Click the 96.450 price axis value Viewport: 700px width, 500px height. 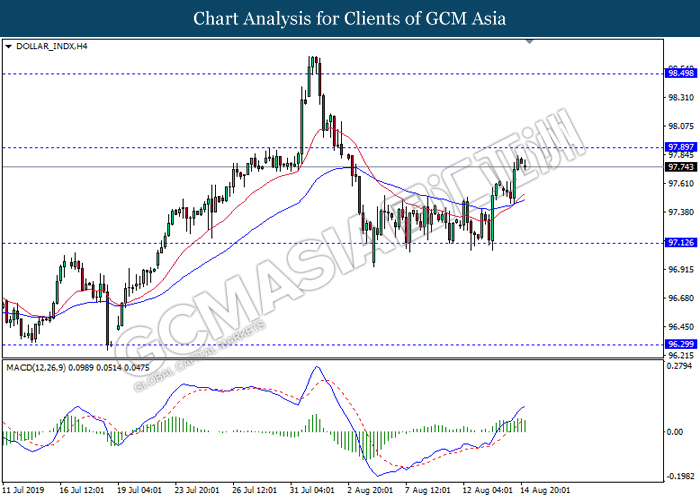pyautogui.click(x=680, y=327)
